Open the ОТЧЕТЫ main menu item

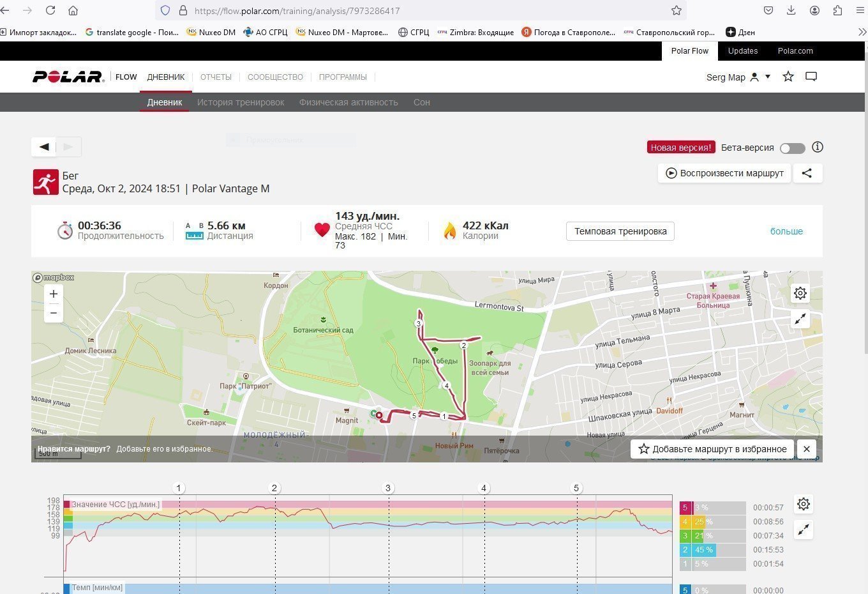click(216, 77)
